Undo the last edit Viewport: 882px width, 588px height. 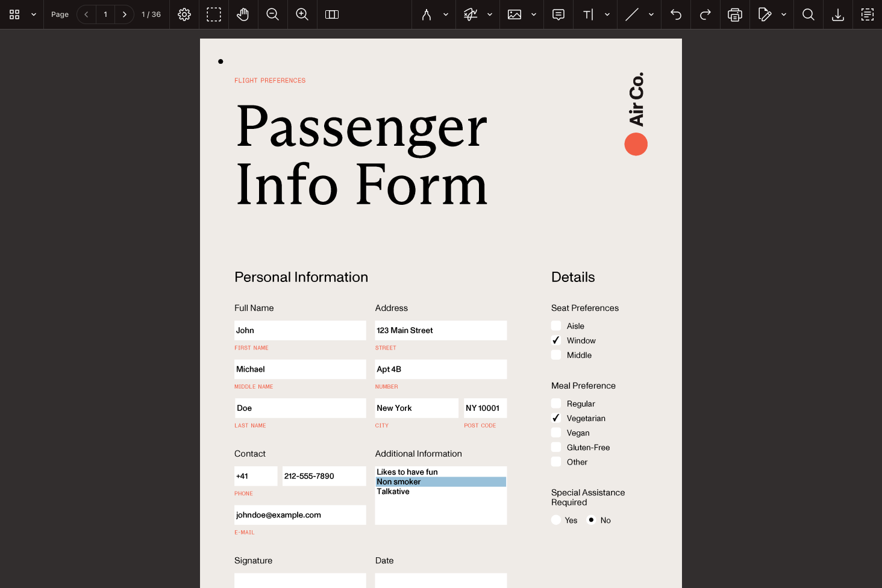click(675, 14)
